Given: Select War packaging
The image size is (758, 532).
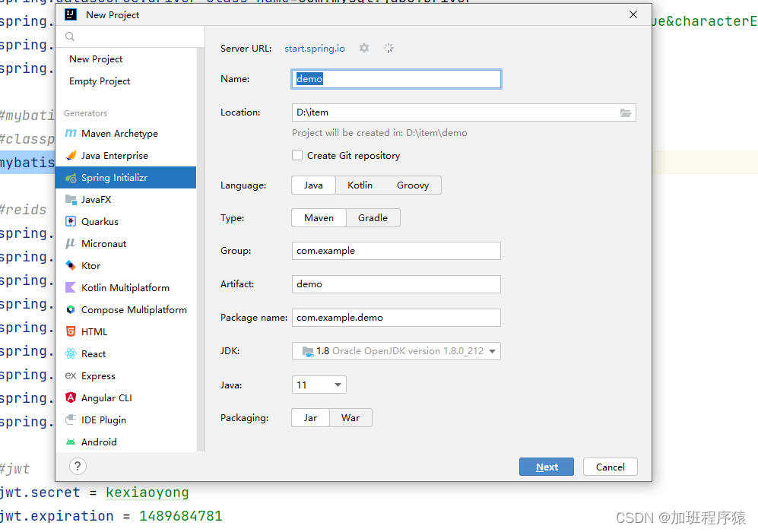Looking at the screenshot, I should tap(350, 418).
